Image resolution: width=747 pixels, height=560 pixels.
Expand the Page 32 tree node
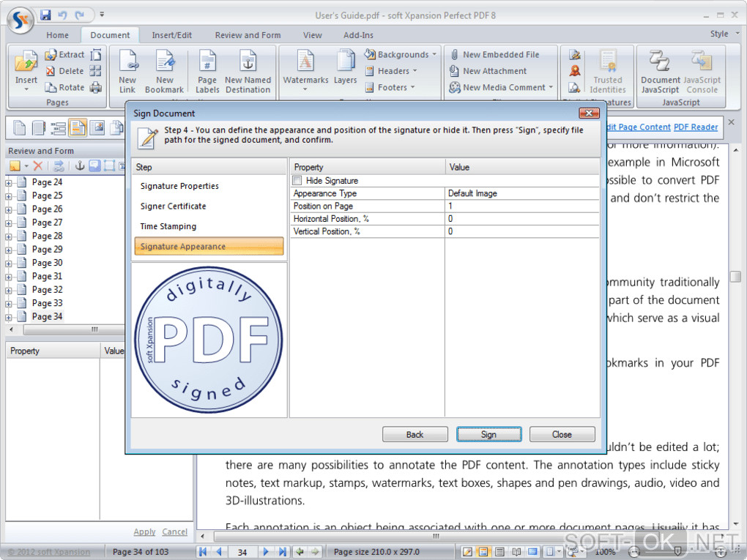(9, 291)
